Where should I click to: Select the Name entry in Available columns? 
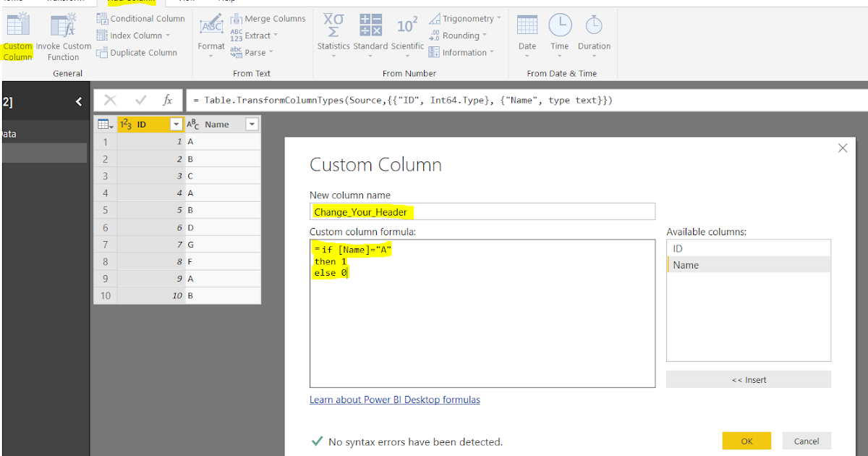pos(684,264)
